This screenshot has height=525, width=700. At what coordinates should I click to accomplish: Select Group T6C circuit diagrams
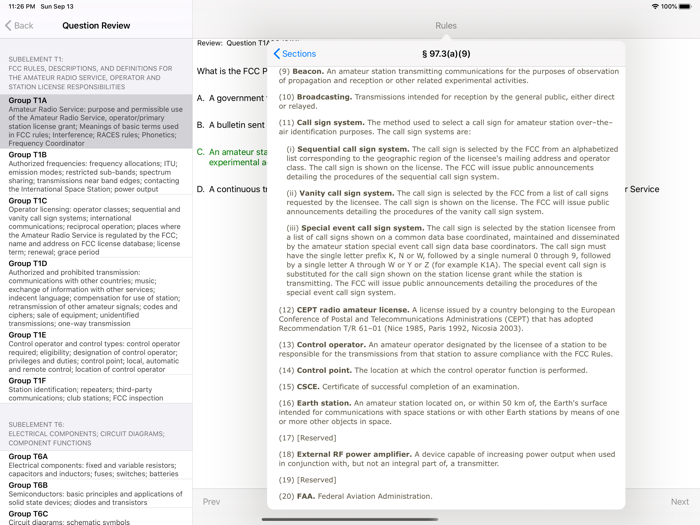[96, 517]
